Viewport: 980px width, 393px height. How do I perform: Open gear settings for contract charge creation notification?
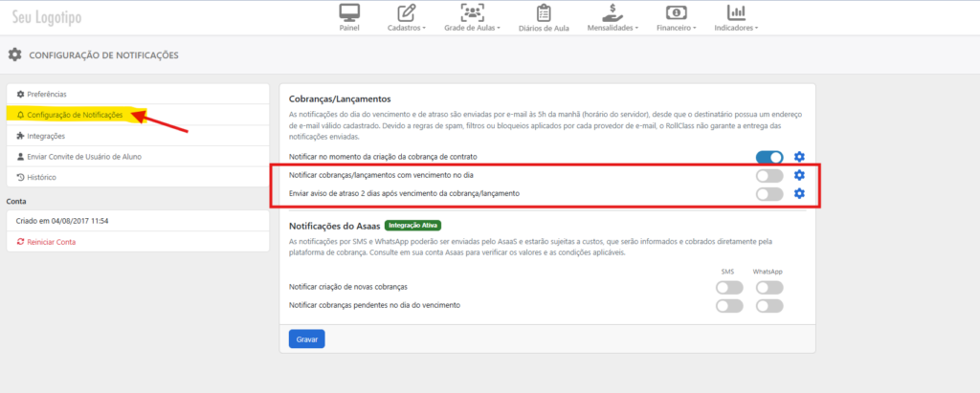(x=799, y=156)
